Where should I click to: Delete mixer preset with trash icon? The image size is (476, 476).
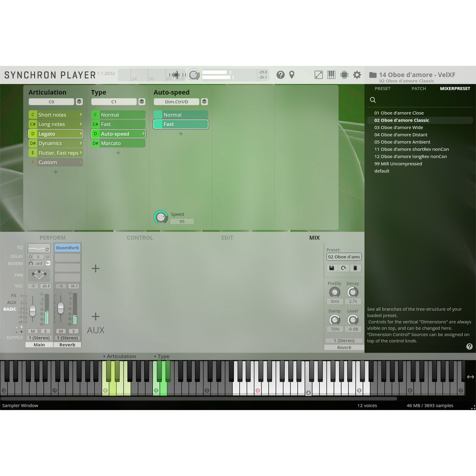[x=355, y=268]
